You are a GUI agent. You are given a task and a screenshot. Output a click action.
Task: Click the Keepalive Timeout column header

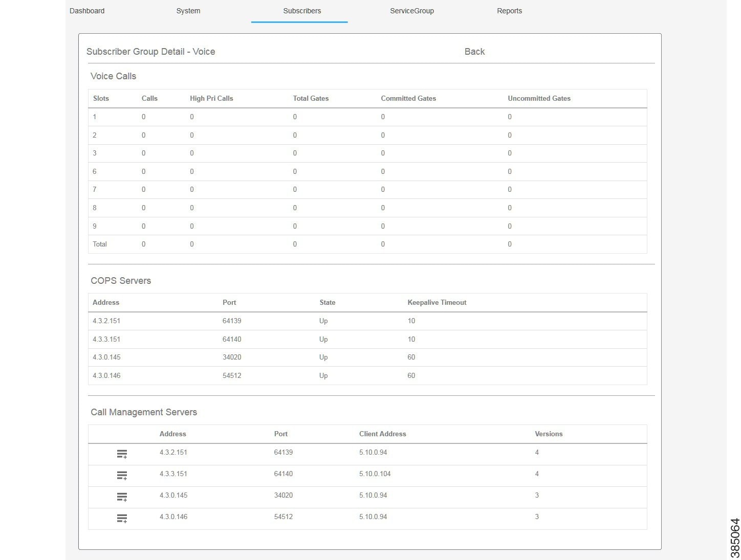(x=437, y=302)
